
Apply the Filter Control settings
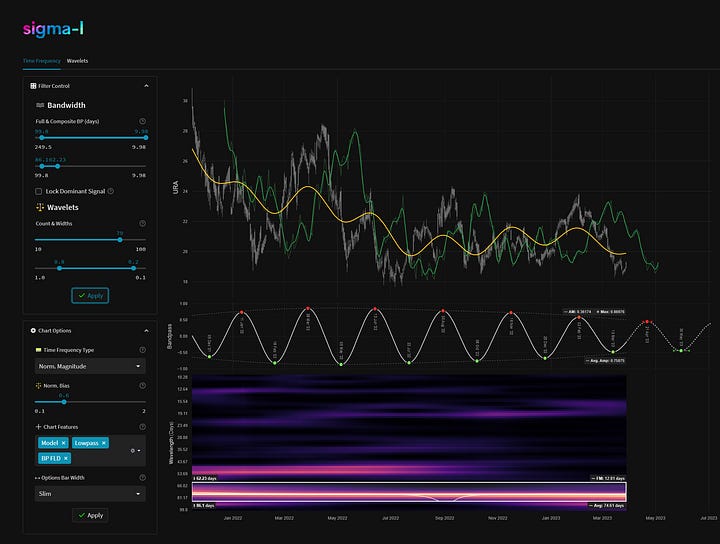90,295
